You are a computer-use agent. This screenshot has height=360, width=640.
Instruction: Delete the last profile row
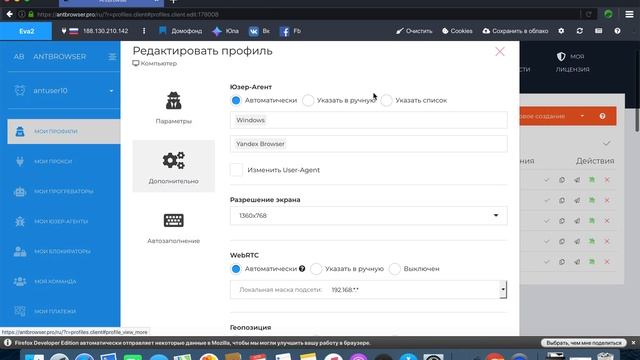point(607,262)
